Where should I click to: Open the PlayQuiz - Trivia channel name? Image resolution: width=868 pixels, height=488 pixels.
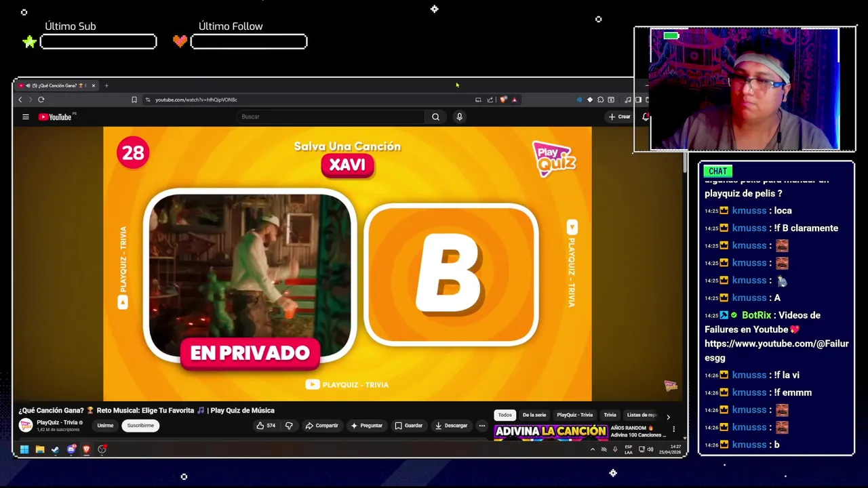(57, 422)
